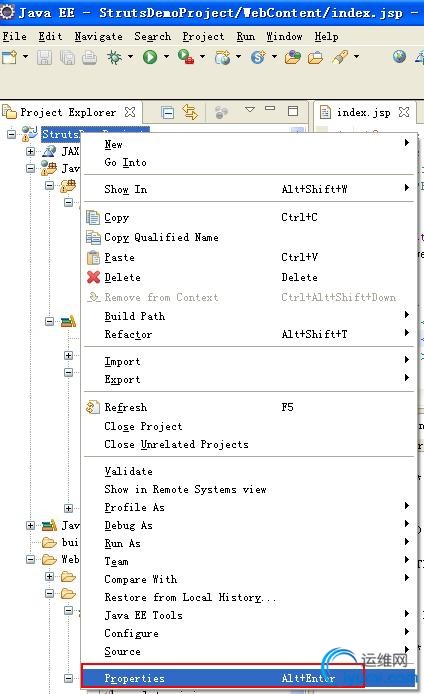Click the Debug bug icon in toolbar

114,57
